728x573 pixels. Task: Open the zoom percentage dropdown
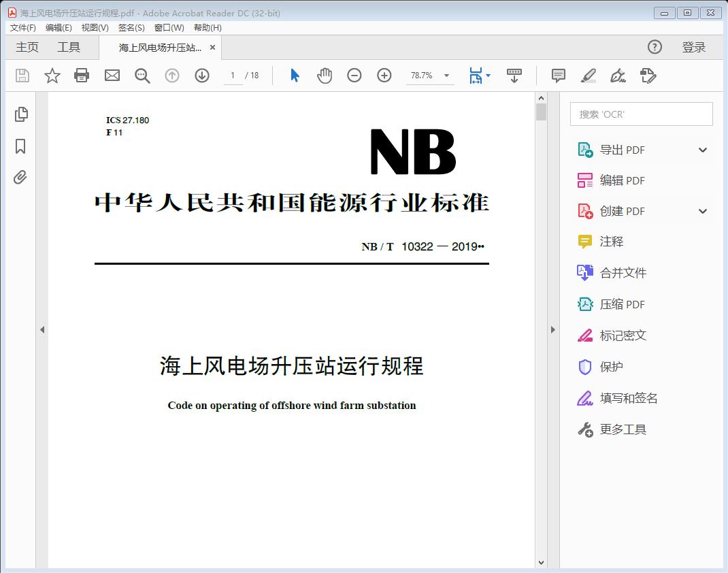coord(446,76)
